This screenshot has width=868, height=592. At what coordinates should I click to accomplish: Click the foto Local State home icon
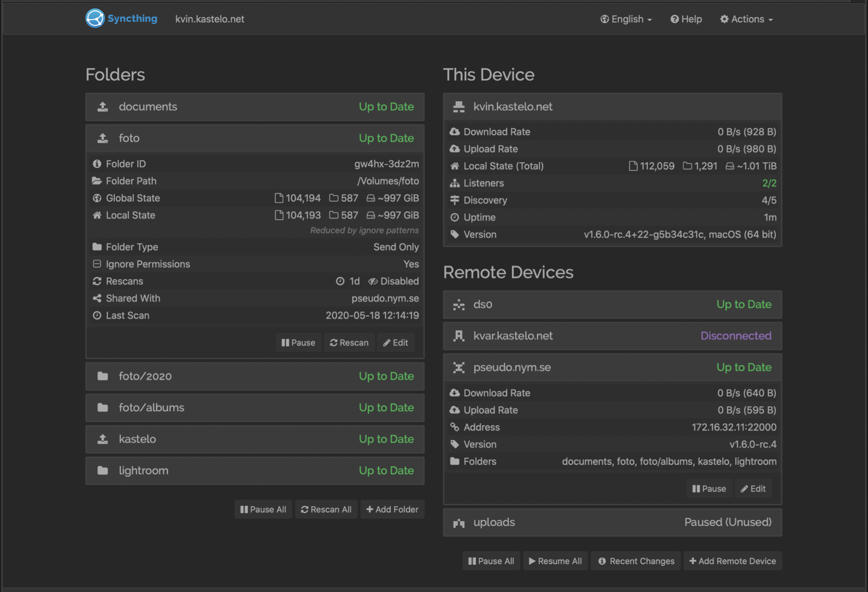click(97, 215)
